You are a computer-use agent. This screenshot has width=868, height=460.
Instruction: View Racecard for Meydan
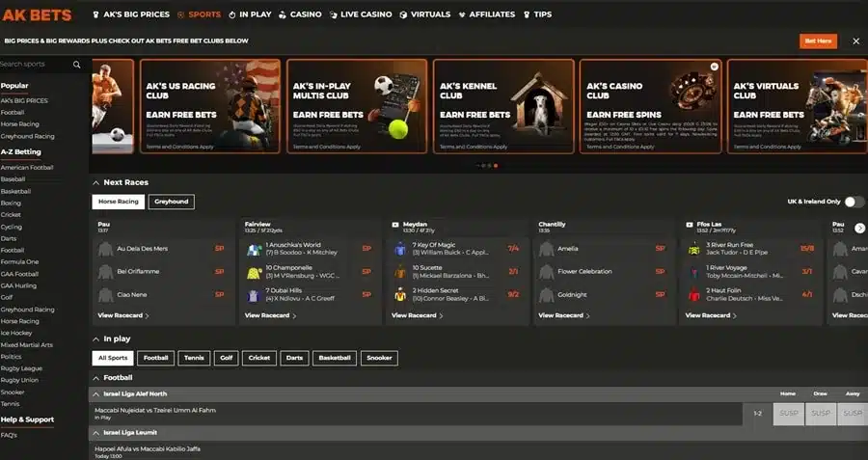tap(418, 315)
